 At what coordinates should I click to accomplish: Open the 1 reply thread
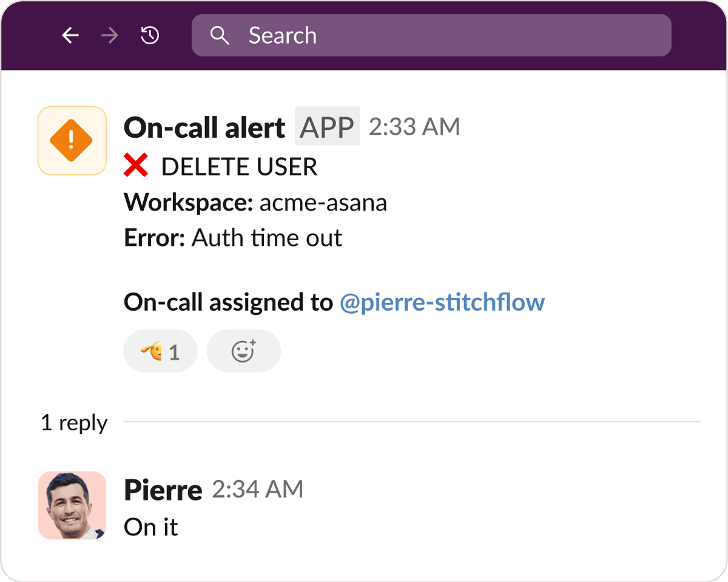[x=73, y=423]
